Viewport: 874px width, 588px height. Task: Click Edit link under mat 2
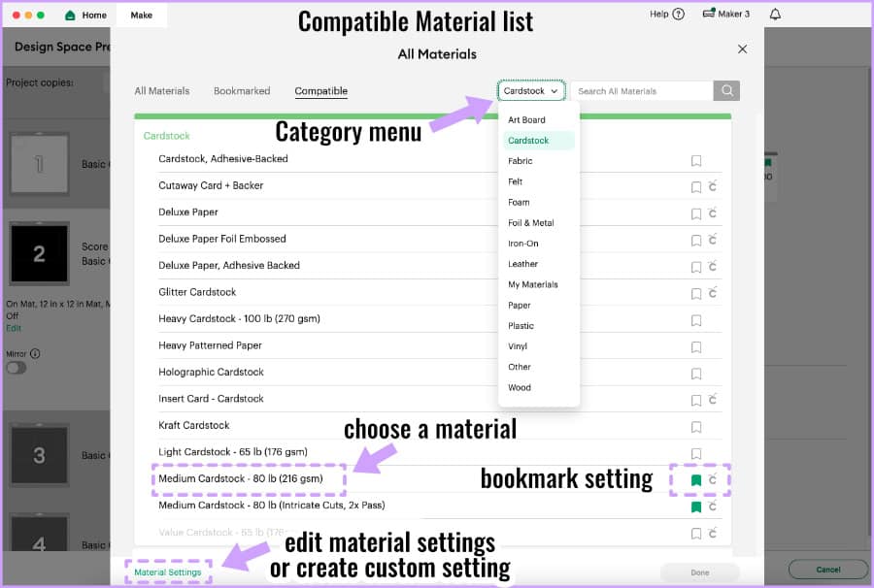[x=14, y=328]
